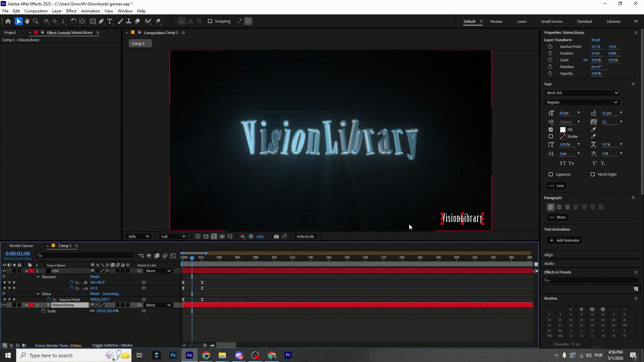The image size is (644, 362).
Task: Click the Shine Licensing link
Action: (x=111, y=294)
